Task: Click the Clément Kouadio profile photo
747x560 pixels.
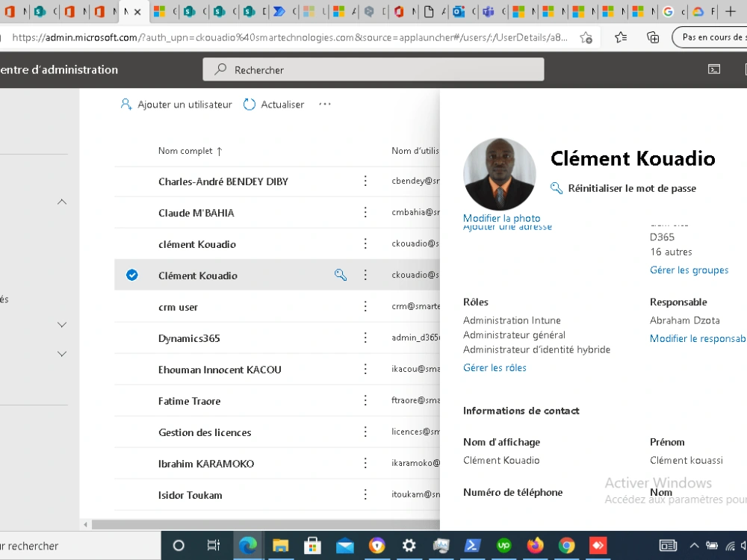Action: 499,174
